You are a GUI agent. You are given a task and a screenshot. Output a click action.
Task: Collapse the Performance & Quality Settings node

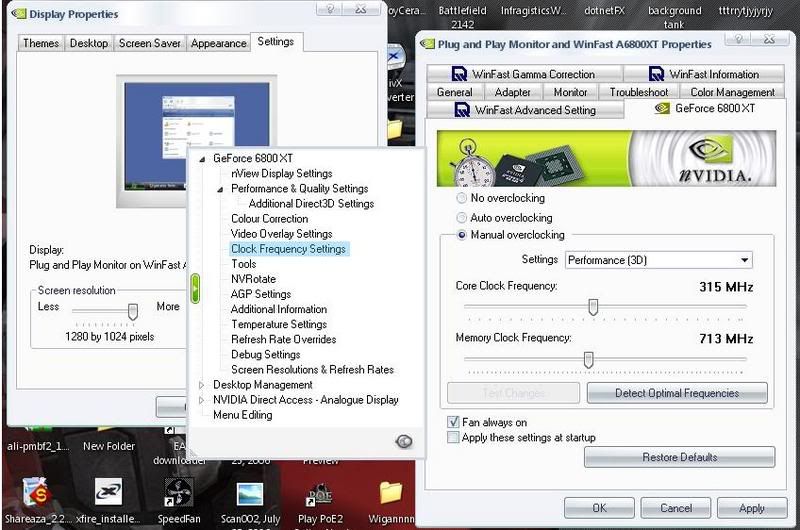220,189
